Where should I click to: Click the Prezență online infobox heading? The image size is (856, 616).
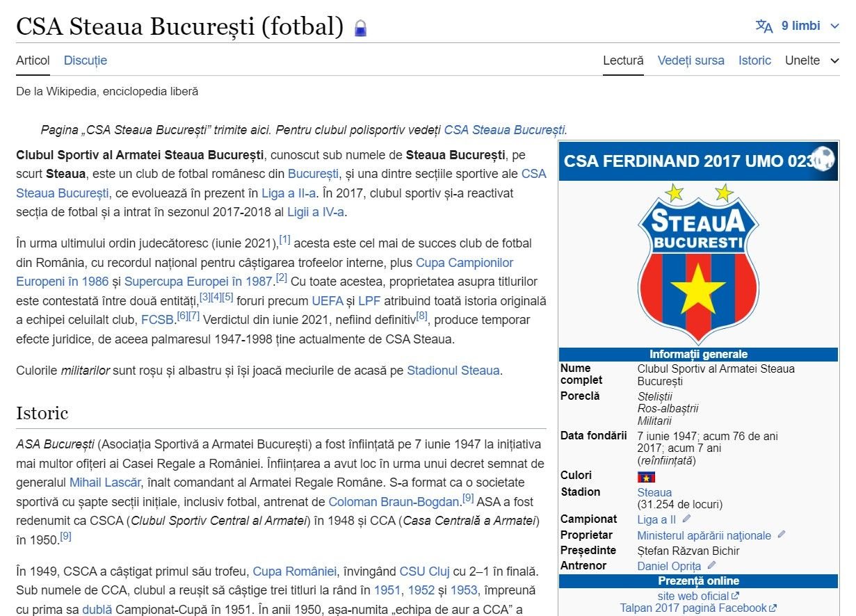(698, 581)
